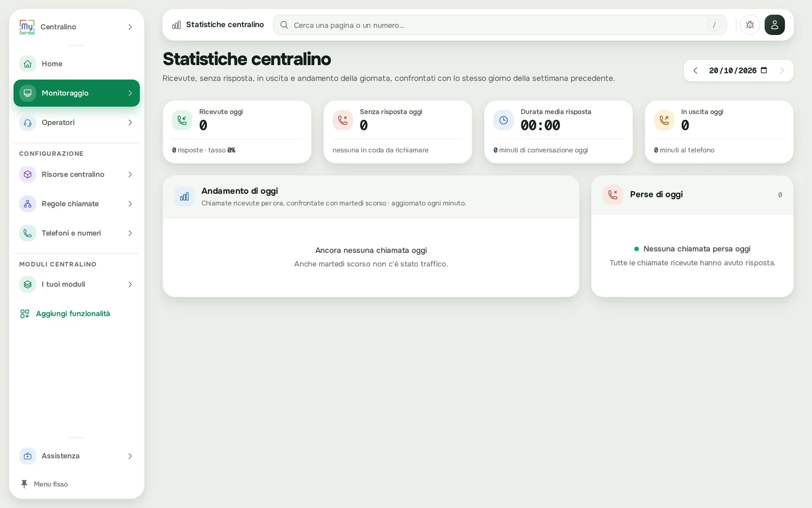Click the Senza risposta missed call icon
Screen dimensions: 812x508
pos(343,120)
